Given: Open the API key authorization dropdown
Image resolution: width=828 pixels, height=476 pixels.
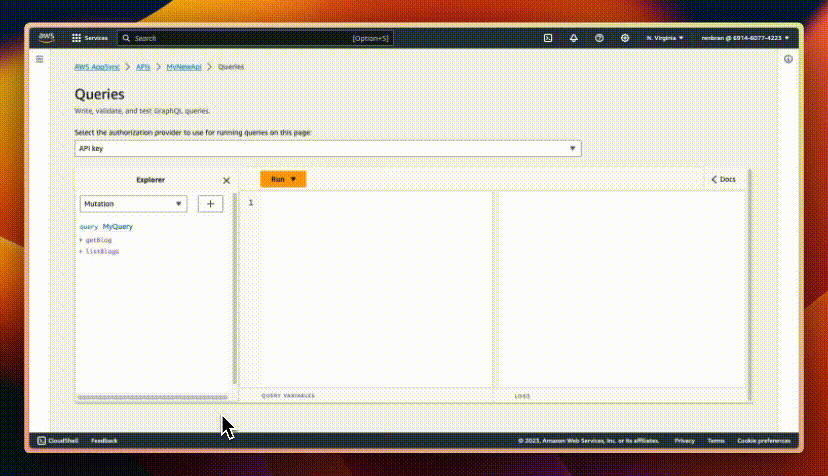Looking at the screenshot, I should [x=328, y=148].
